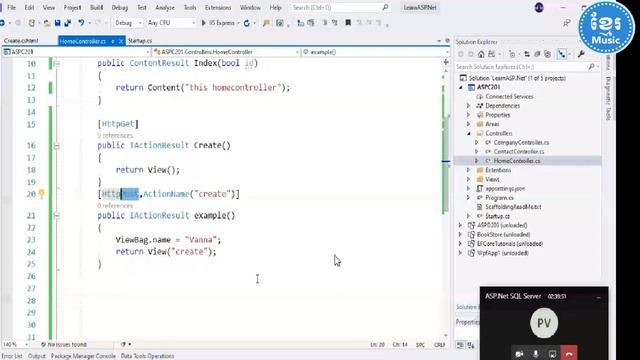Image resolution: width=640 pixels, height=360 pixels.
Task: Split the editor window with splitter handle
Action: pyautogui.click(x=446, y=62)
